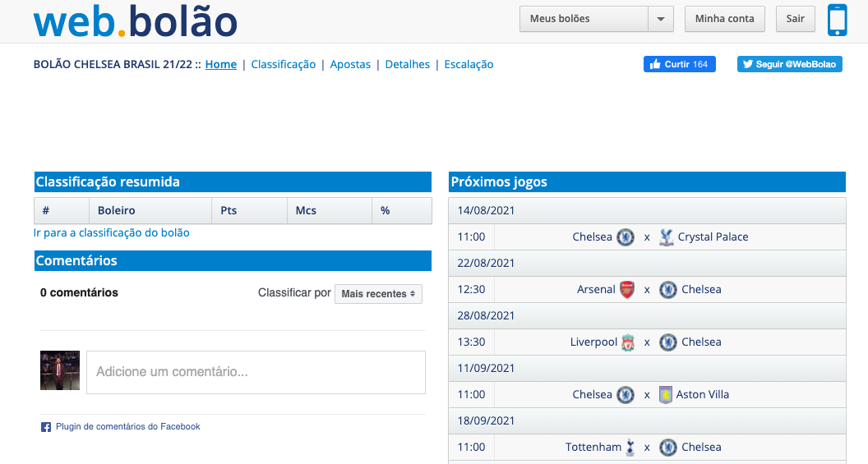
Task: Open the mobile version phone icon
Action: [837, 20]
